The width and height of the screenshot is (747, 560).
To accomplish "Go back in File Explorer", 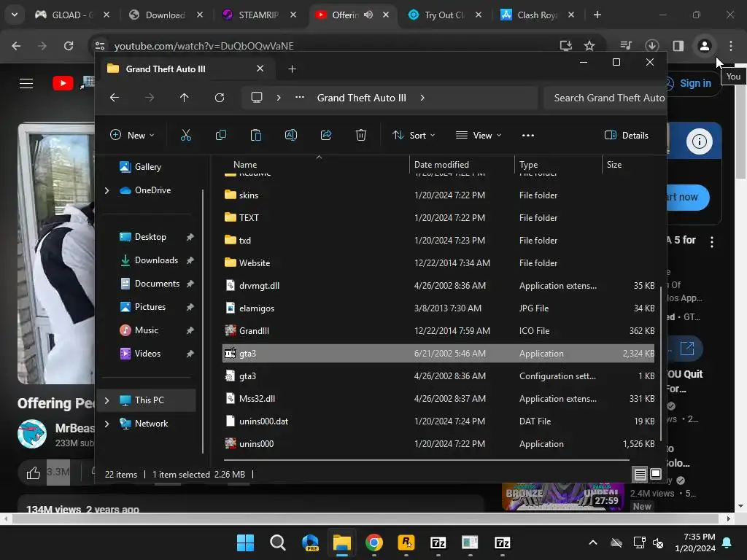I will pos(115,98).
